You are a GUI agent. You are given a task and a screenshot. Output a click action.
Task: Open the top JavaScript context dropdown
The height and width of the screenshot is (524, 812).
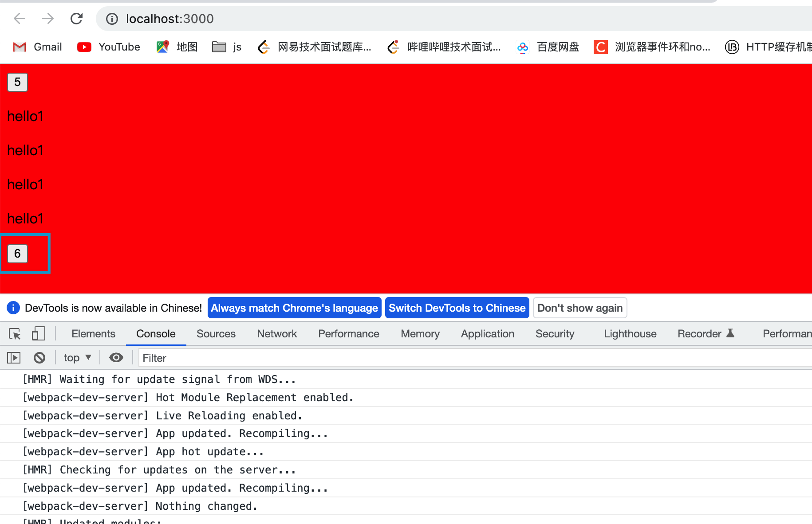coord(77,357)
